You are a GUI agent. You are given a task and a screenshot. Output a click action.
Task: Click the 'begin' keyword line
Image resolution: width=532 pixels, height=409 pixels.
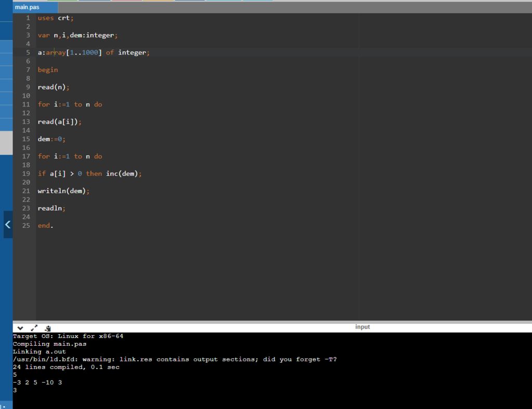click(x=48, y=70)
